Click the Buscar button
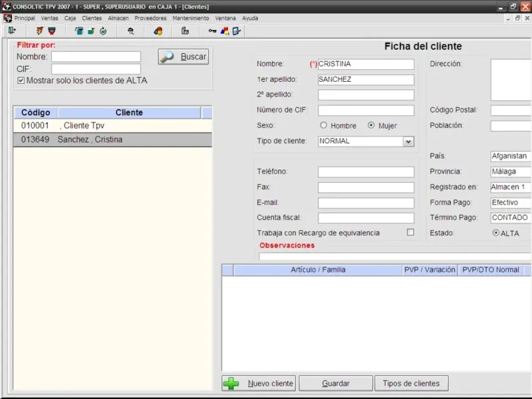532x399 pixels. tap(184, 57)
